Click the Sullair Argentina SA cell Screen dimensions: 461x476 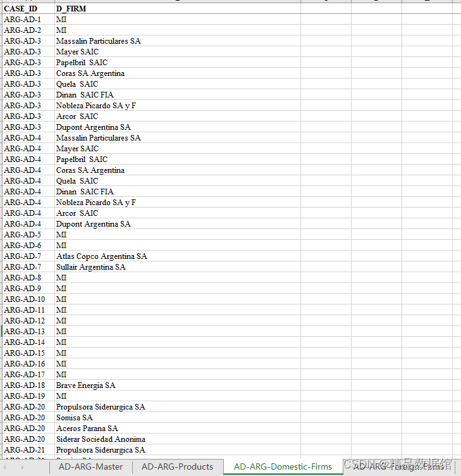(x=178, y=267)
